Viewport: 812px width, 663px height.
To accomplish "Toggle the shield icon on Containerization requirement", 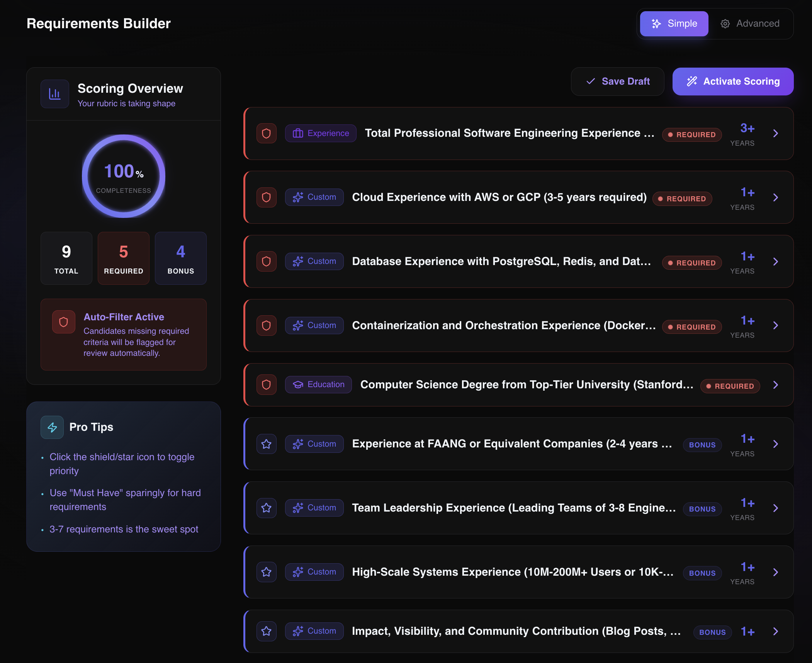I will 266,326.
